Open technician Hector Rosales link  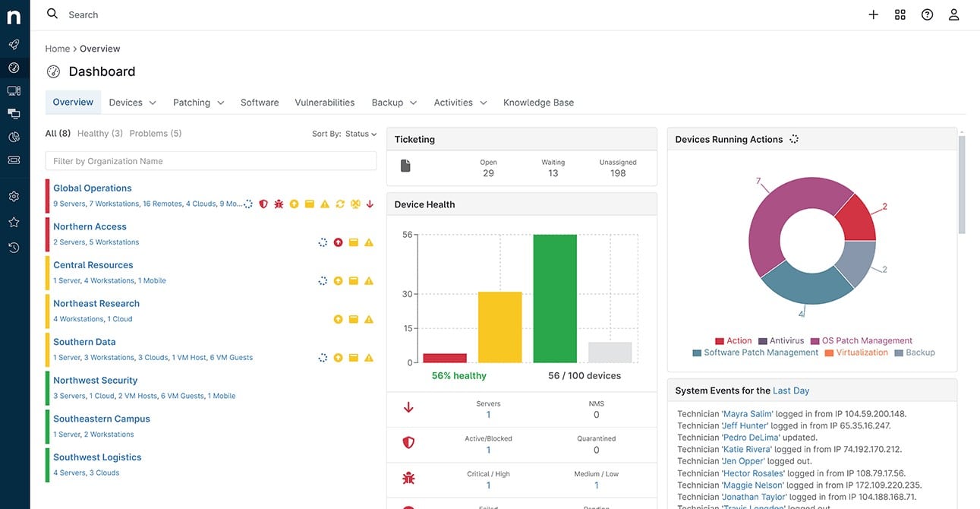(753, 473)
